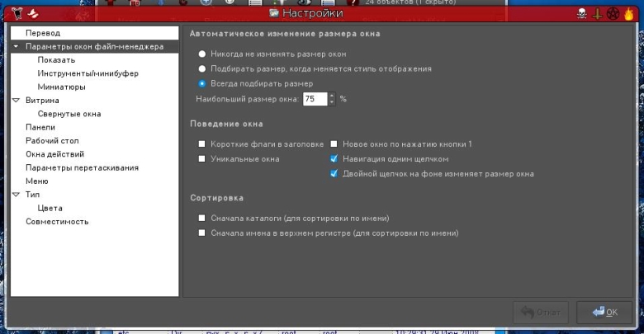The image size is (644, 334).
Task: Open the "Перевод" settings section
Action: (x=43, y=33)
